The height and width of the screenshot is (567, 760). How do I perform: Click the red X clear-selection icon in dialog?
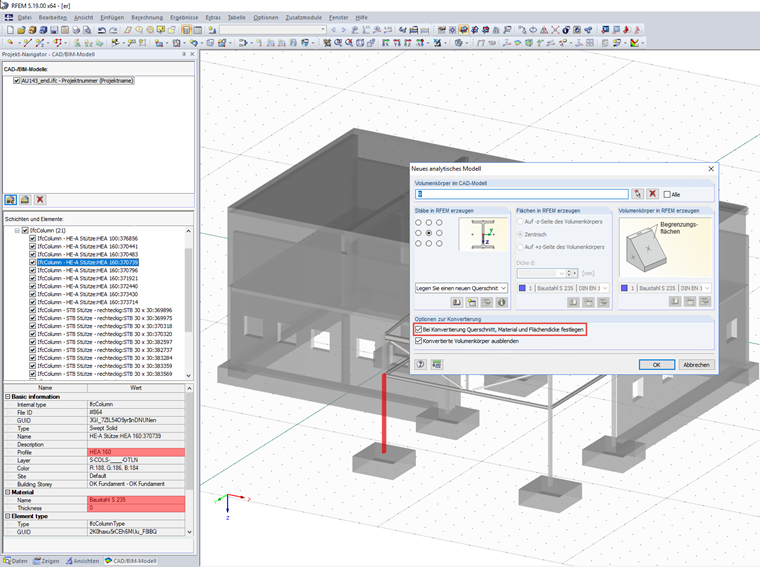pyautogui.click(x=653, y=194)
